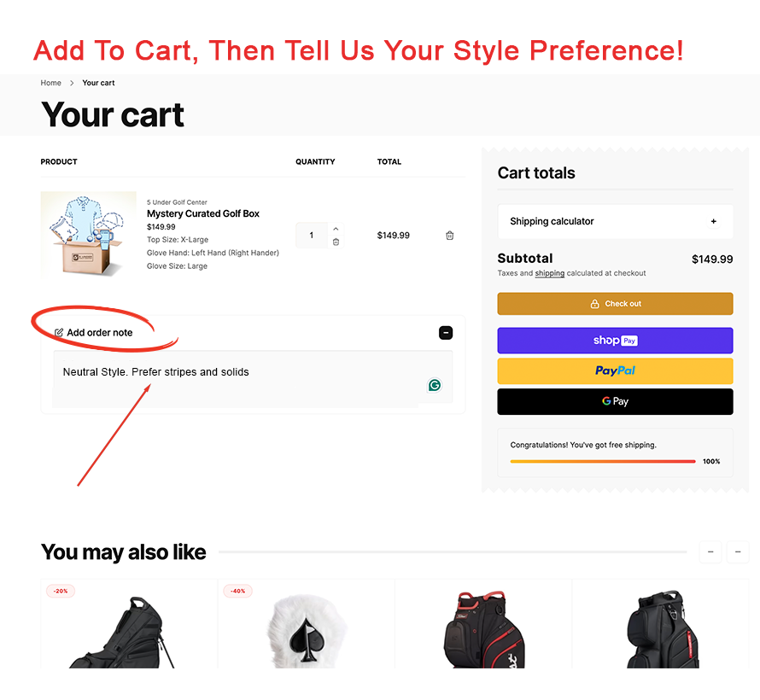
Task: Go to previous carousel slide in You may also like
Action: (x=710, y=552)
